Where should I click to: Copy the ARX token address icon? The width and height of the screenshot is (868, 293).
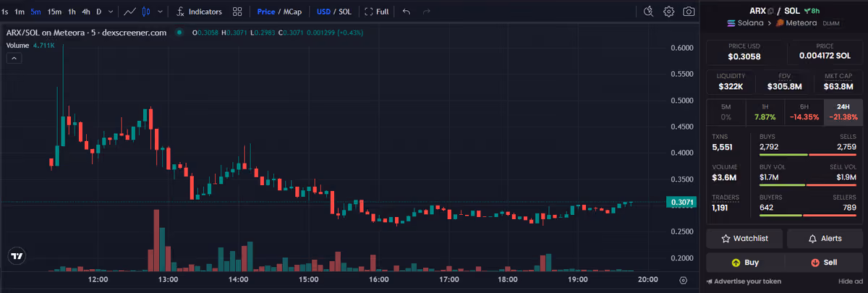[770, 11]
